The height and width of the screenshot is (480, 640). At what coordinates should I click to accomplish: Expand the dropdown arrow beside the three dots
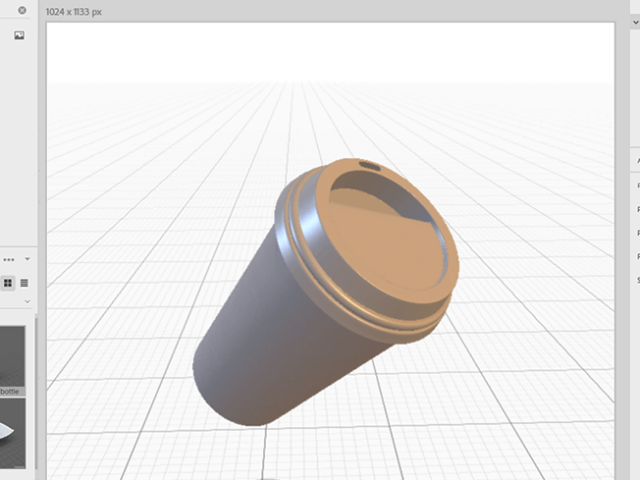tap(28, 259)
